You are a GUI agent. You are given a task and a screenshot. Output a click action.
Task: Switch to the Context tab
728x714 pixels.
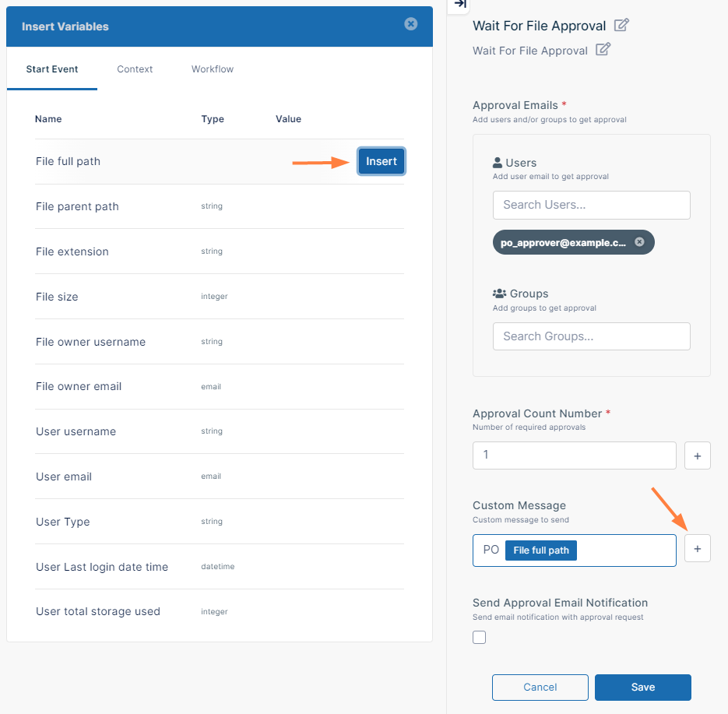point(135,69)
